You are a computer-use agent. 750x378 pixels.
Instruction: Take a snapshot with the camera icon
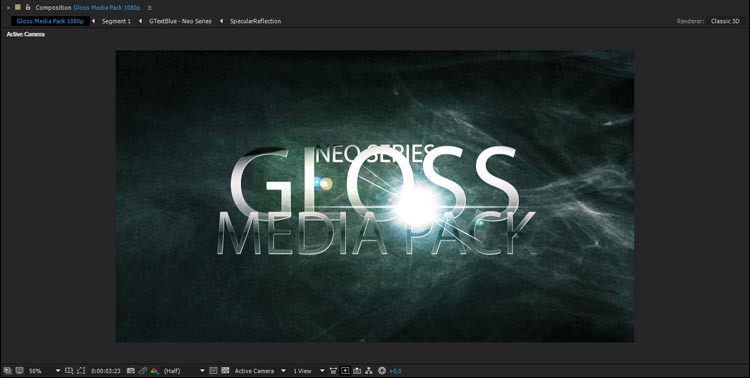pyautogui.click(x=131, y=371)
